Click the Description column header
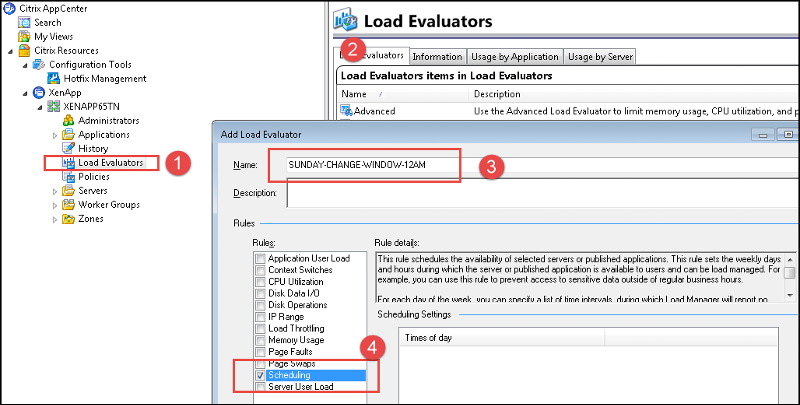This screenshot has width=800, height=405. click(x=634, y=94)
